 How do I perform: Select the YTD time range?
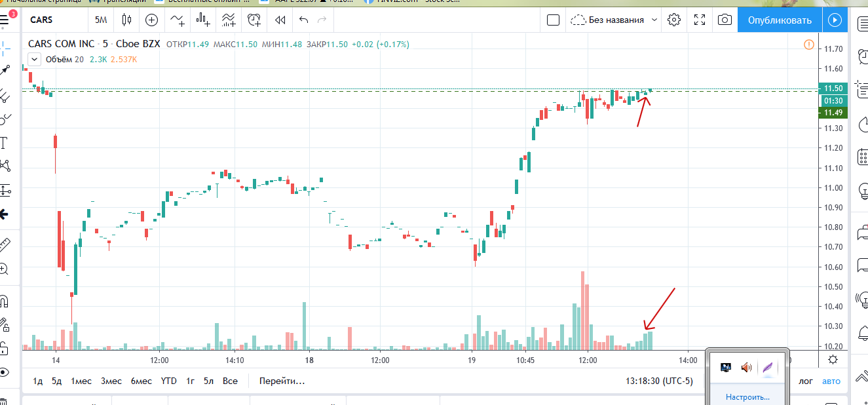click(168, 381)
